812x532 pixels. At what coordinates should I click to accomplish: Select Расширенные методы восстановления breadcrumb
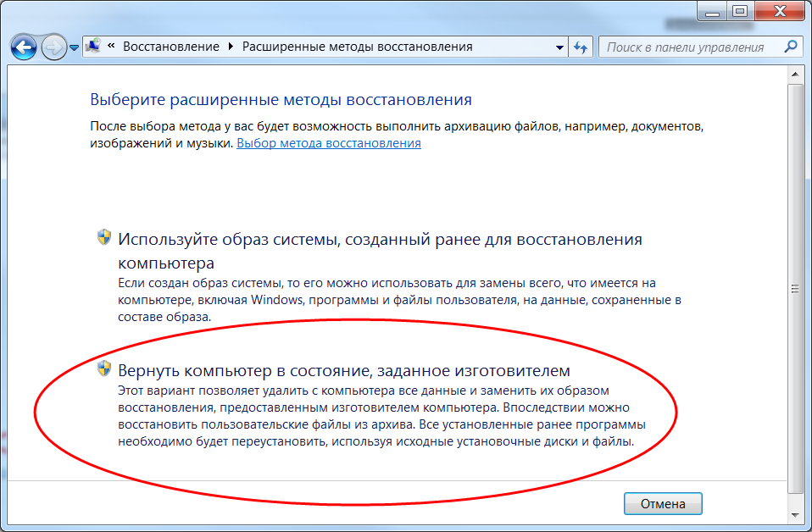click(x=358, y=47)
